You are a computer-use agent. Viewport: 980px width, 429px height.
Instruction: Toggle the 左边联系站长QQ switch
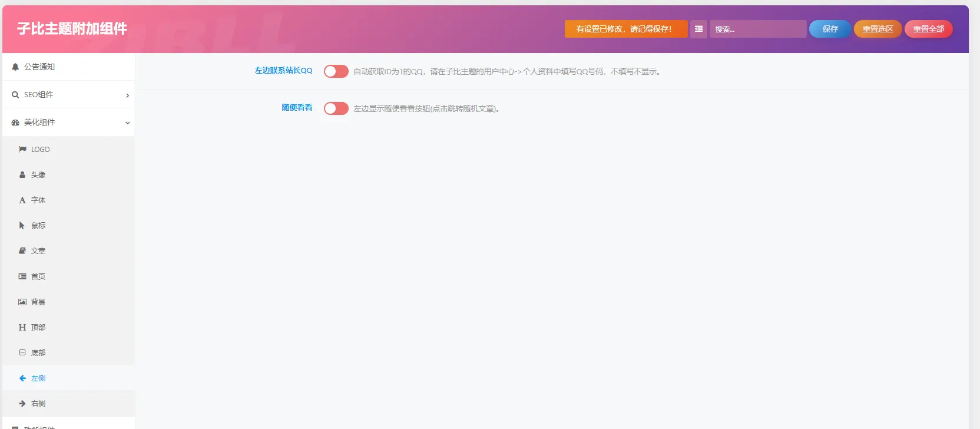point(336,71)
